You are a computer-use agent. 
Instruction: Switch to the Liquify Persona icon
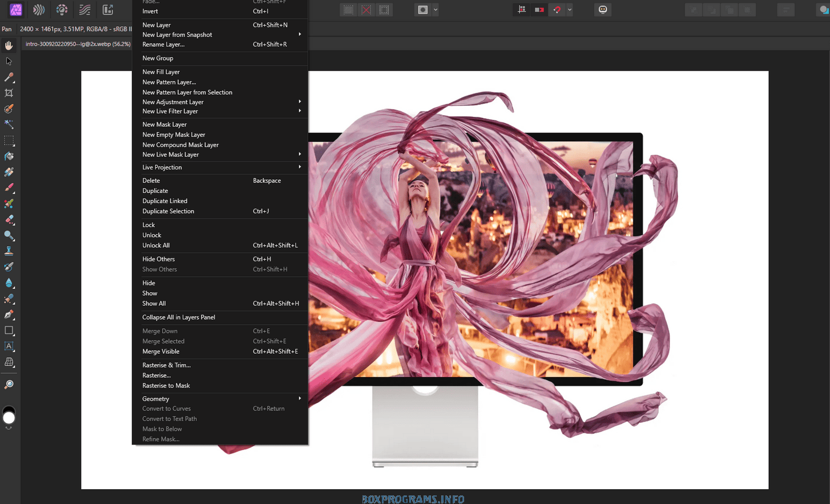click(39, 10)
